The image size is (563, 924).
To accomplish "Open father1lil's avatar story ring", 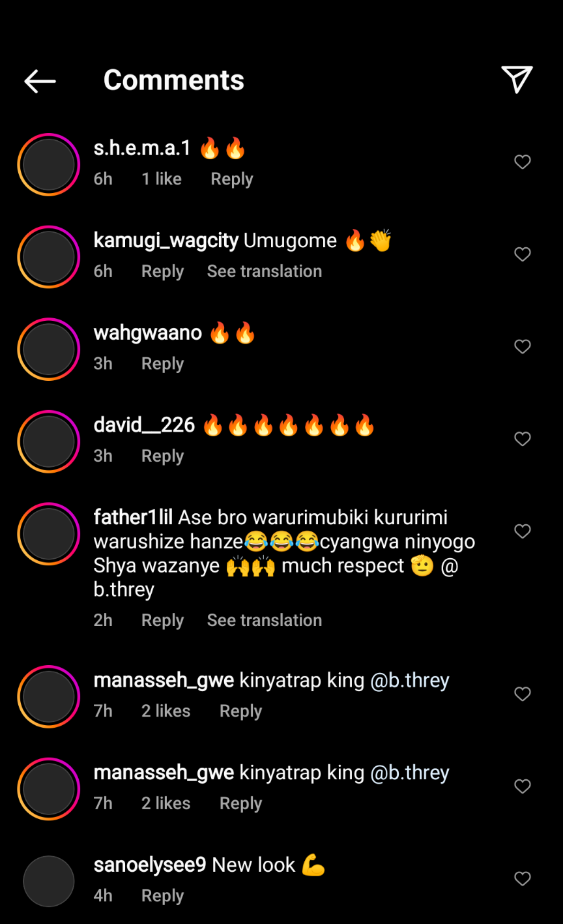I will click(49, 534).
